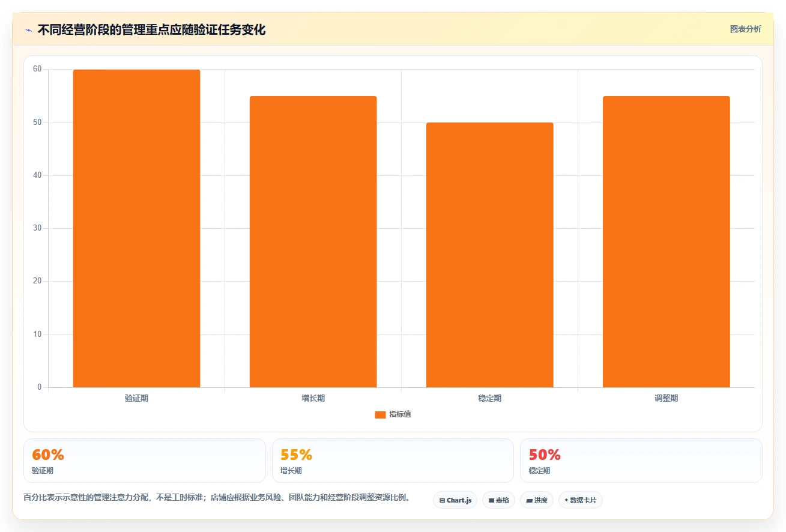Click the 稳定期 bar in the chart
Viewport: 786px width, 532px height.
(489, 255)
